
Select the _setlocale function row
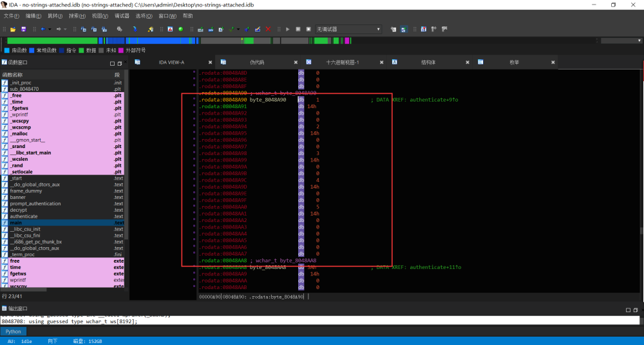coord(62,172)
